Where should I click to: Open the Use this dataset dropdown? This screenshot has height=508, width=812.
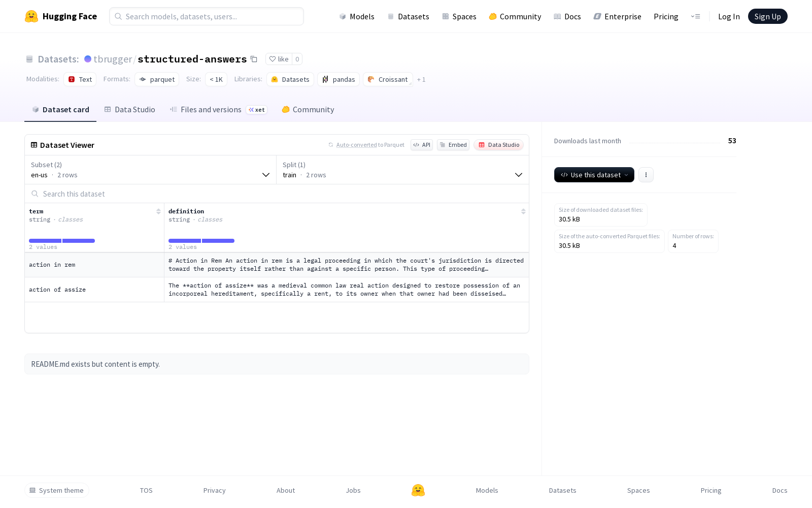[x=594, y=175]
